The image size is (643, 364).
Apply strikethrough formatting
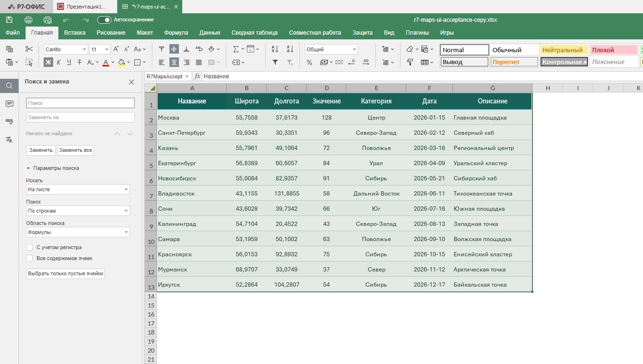pyautogui.click(x=79, y=62)
